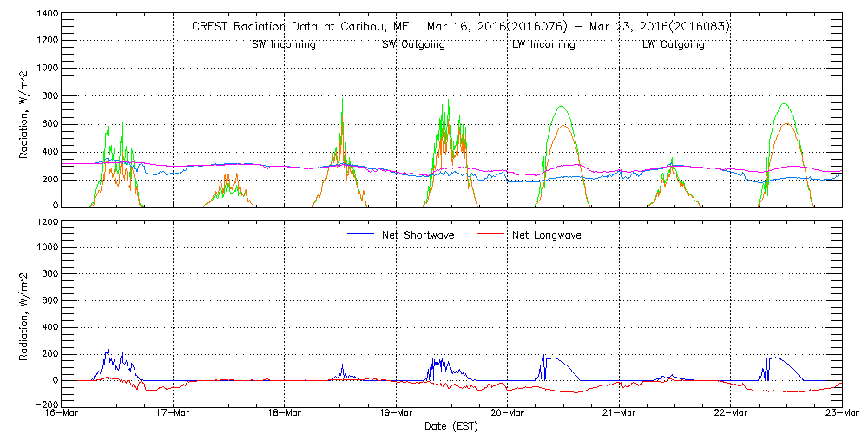Click the 18-Mar x-axis label
Viewport: 868px width, 434px height.
point(285,413)
